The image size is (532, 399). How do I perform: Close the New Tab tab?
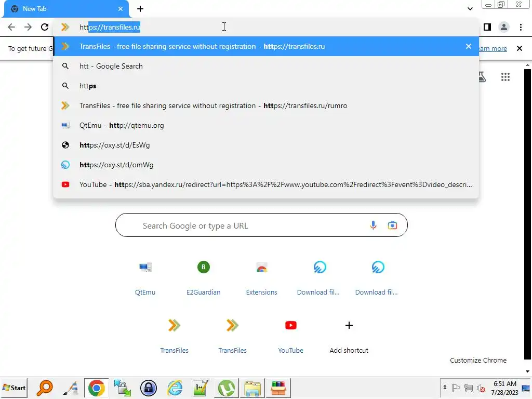click(x=121, y=9)
